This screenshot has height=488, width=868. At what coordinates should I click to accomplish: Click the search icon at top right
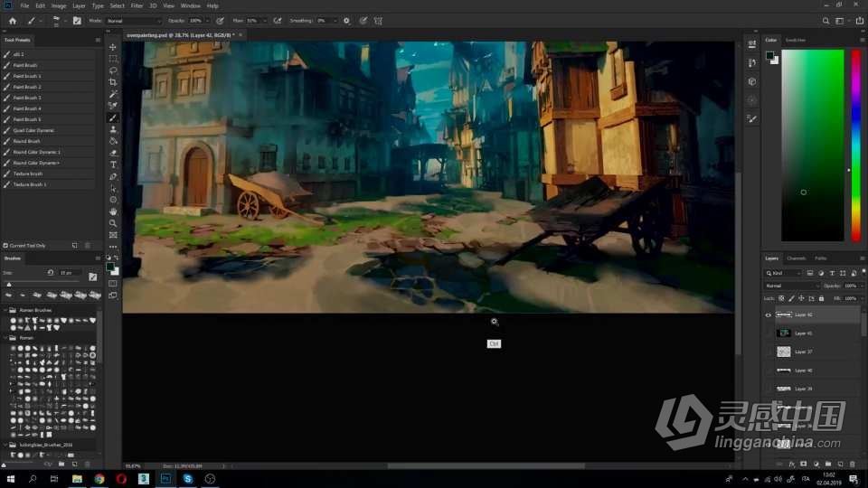coord(826,21)
